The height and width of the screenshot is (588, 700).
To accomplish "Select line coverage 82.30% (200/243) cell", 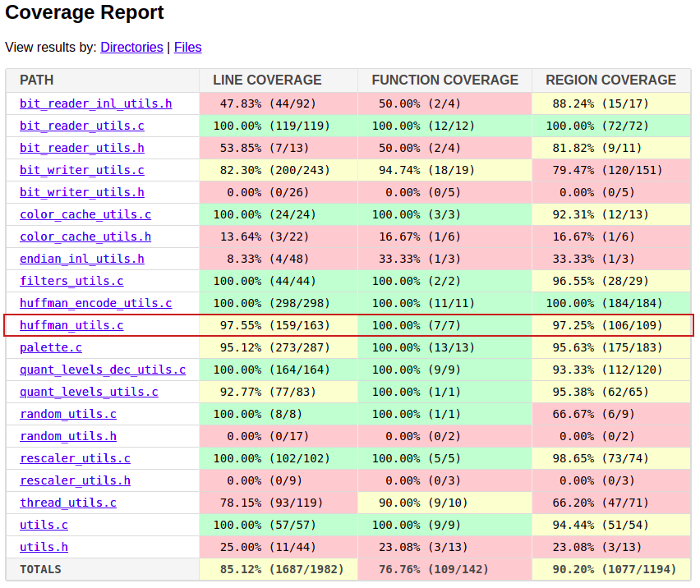I will coord(279,170).
